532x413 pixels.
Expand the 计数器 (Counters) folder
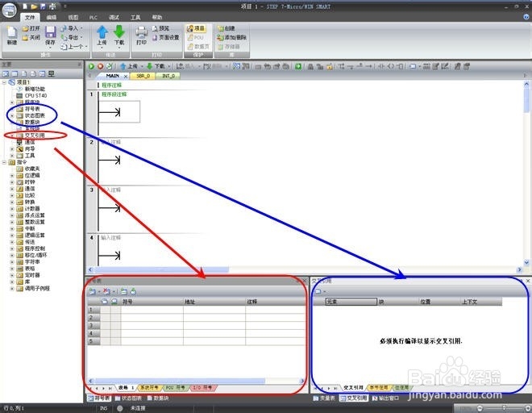[12, 209]
